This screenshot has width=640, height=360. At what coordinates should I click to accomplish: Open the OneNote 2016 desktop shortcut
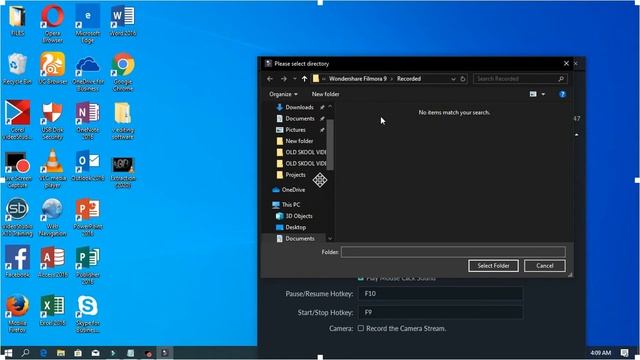click(87, 120)
